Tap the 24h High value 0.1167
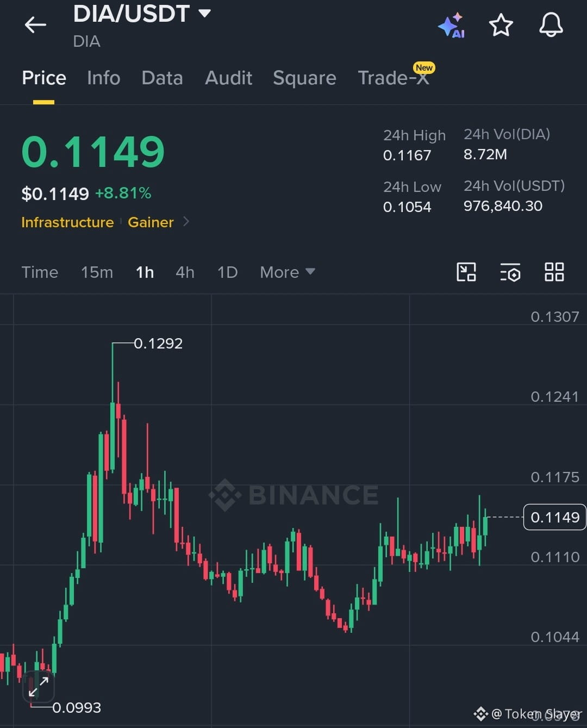 tap(407, 155)
